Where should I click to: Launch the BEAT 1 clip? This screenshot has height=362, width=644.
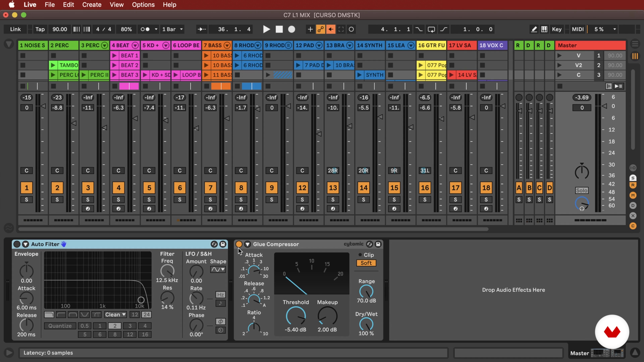[x=115, y=55]
